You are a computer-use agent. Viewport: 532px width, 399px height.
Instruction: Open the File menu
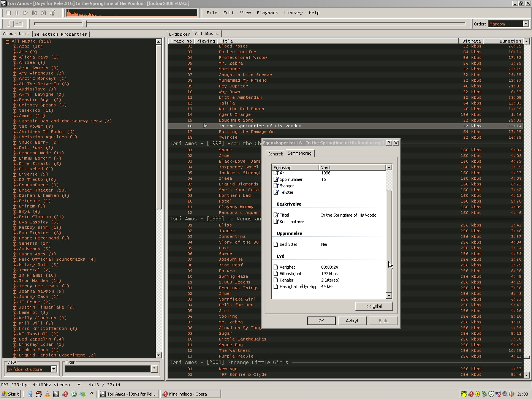[x=212, y=13]
